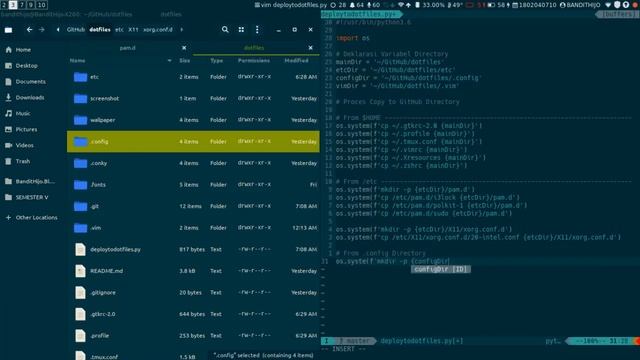This screenshot has width=640, height=360.
Task: Click workspace 10 in the top bar
Action: click(x=41, y=5)
